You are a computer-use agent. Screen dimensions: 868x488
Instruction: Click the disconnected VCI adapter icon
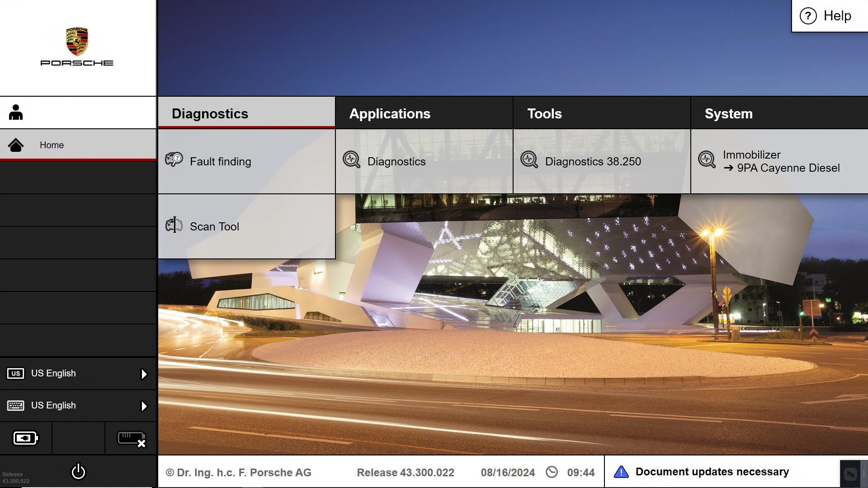tap(132, 439)
